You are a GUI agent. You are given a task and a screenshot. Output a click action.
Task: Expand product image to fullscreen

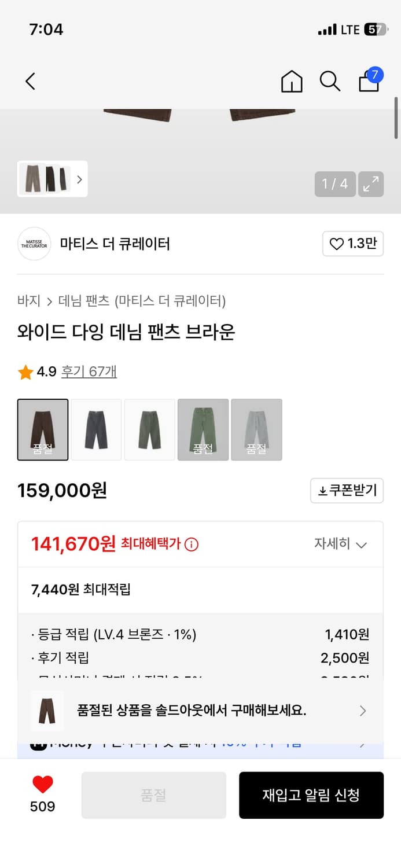point(370,184)
